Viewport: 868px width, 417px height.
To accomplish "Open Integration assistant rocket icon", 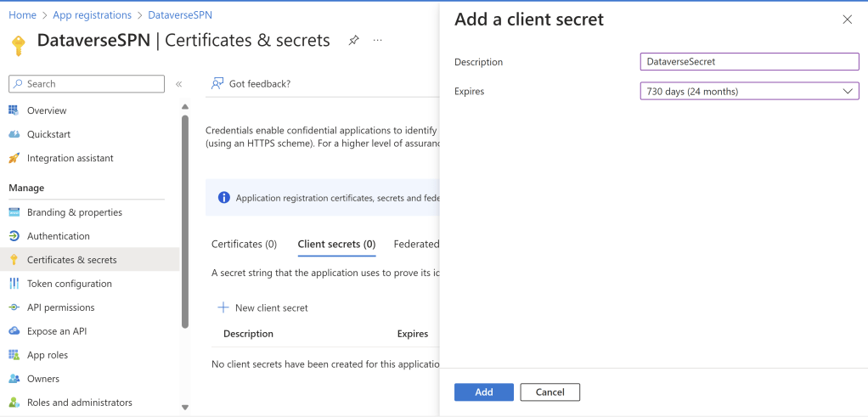I will 14,158.
